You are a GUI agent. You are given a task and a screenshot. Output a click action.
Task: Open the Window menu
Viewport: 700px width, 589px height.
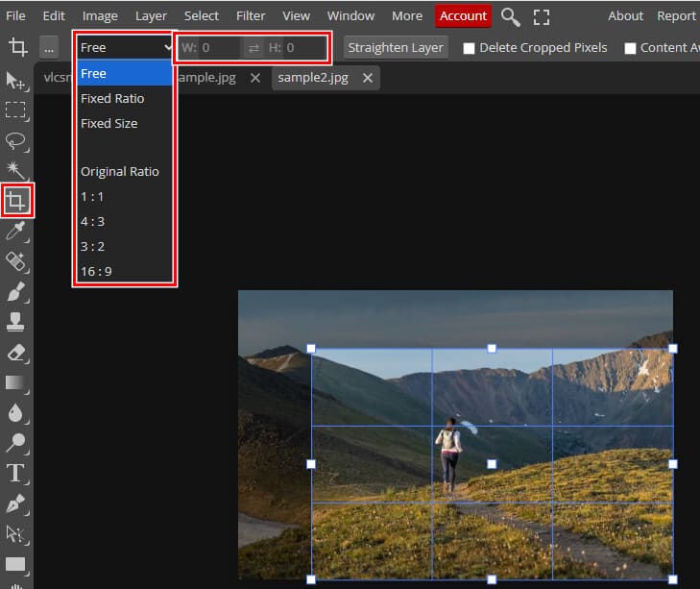point(350,16)
